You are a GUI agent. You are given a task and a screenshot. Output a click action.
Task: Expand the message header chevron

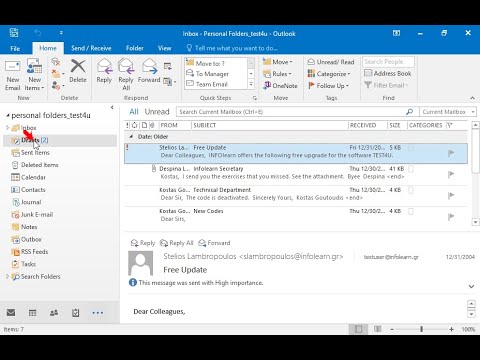(471, 286)
